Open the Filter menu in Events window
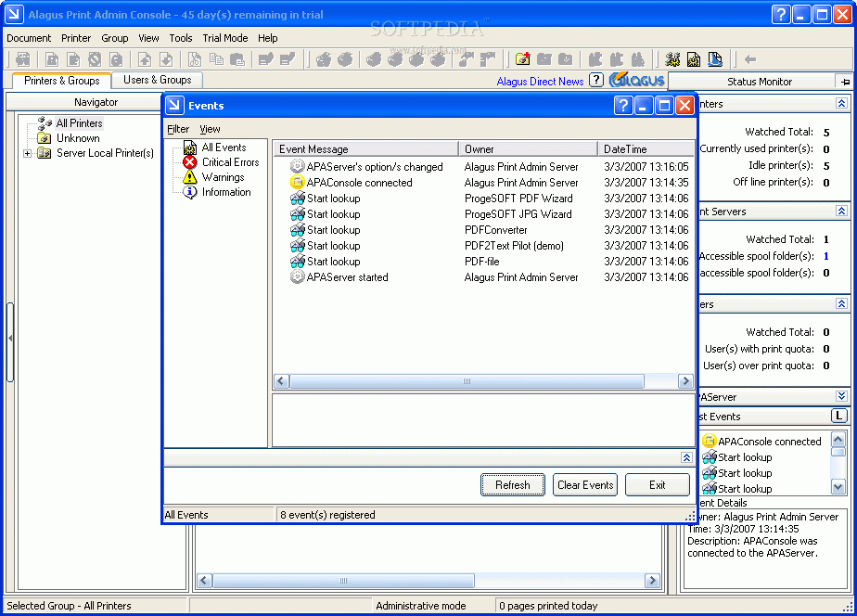This screenshot has width=857, height=616. pos(178,129)
